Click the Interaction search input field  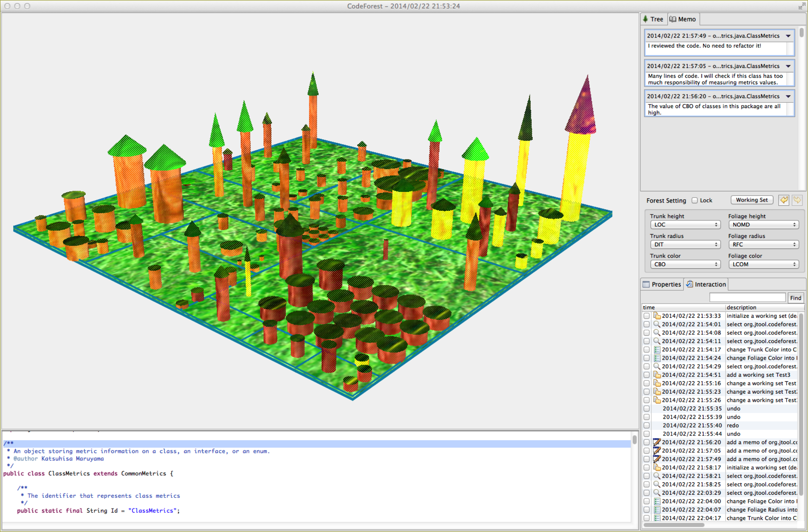click(x=748, y=298)
